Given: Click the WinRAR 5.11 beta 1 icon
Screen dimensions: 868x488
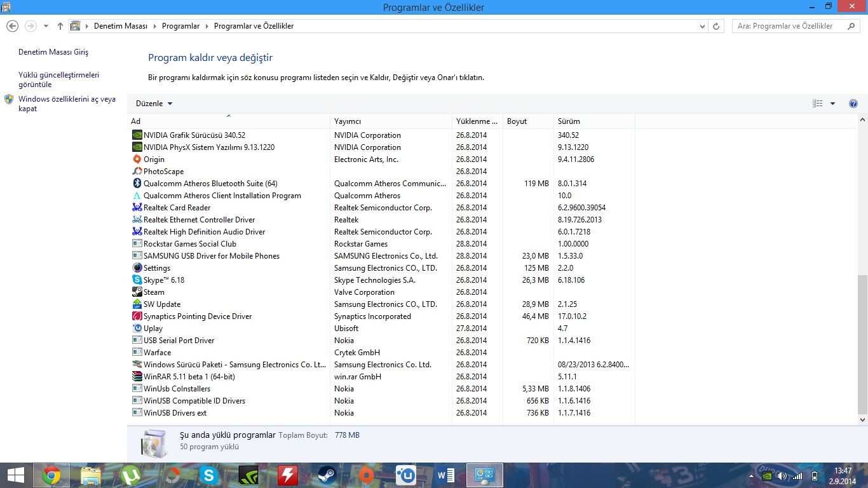Looking at the screenshot, I should 137,376.
